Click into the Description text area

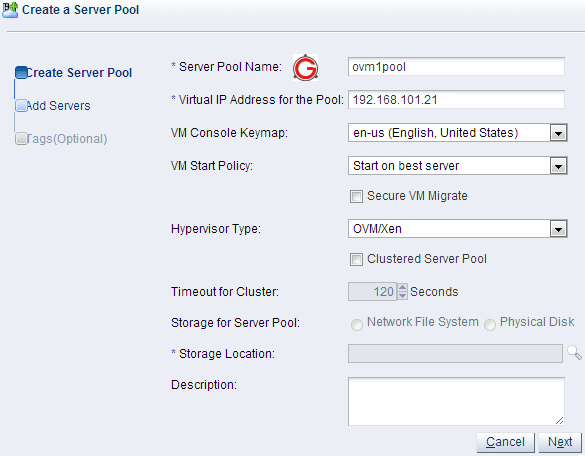coord(456,401)
